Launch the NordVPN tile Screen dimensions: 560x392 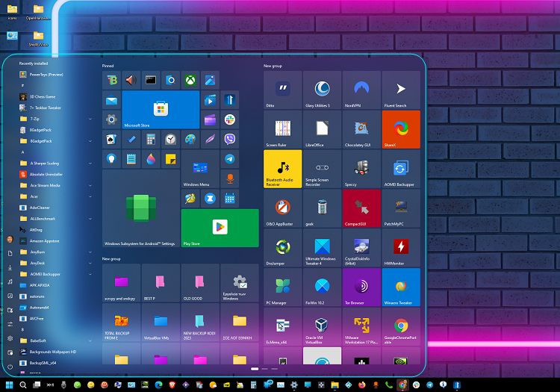tap(362, 90)
